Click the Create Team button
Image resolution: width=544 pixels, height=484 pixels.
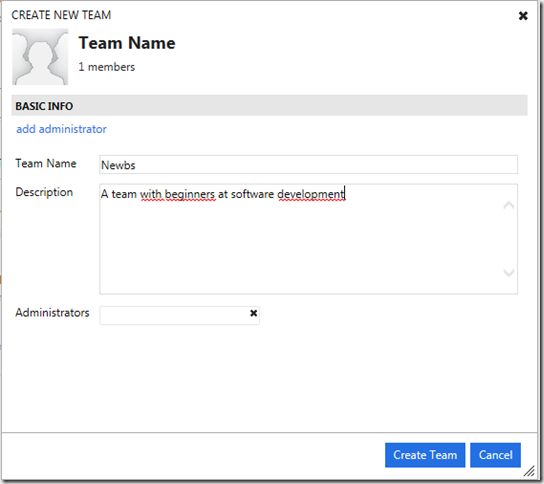tap(425, 455)
